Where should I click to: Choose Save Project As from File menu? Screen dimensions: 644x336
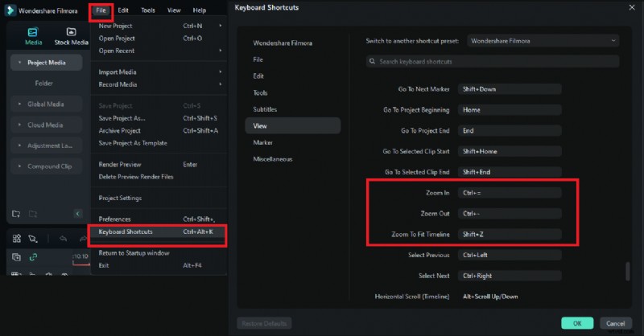[158, 118]
